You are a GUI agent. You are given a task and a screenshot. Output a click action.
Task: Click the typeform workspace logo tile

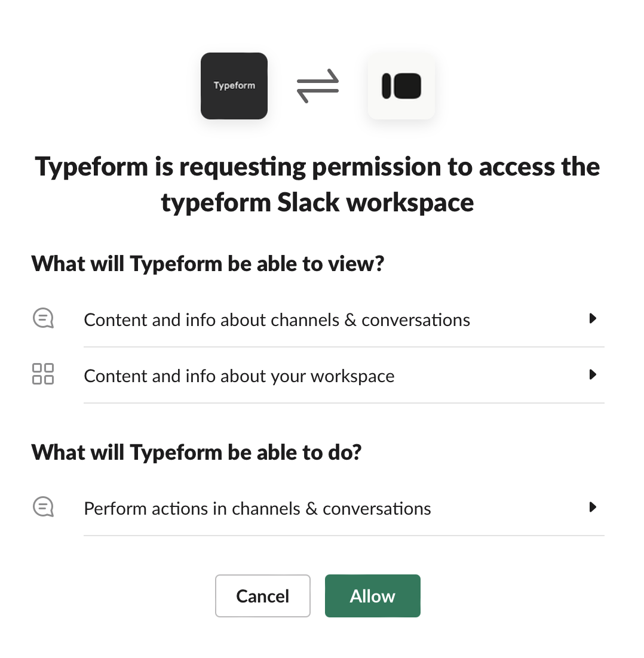point(401,86)
